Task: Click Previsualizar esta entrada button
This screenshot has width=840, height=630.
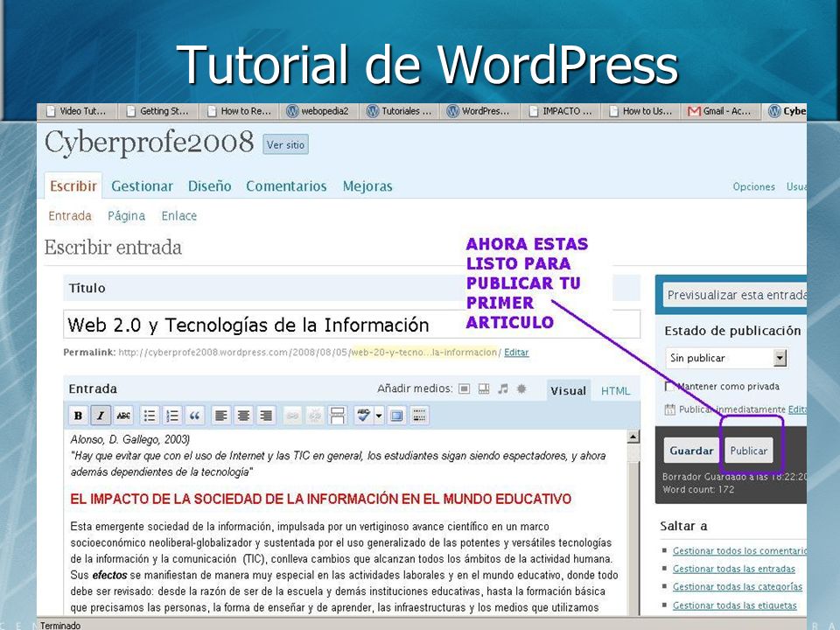Action: point(735,295)
